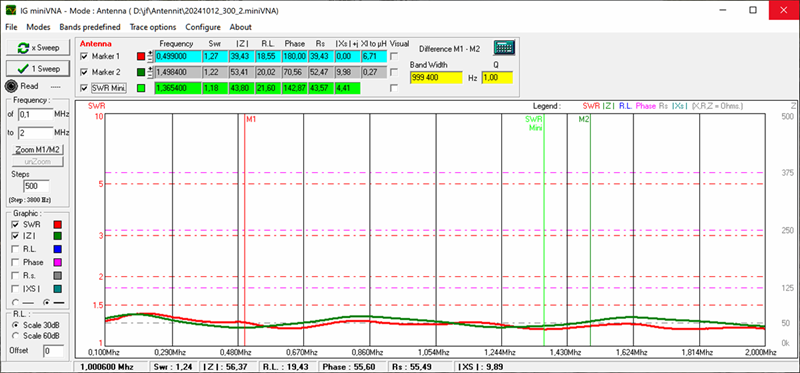Click the Marker 1 frequency stepper arrows
Image resolution: width=800 pixels, height=373 pixels.
click(151, 56)
